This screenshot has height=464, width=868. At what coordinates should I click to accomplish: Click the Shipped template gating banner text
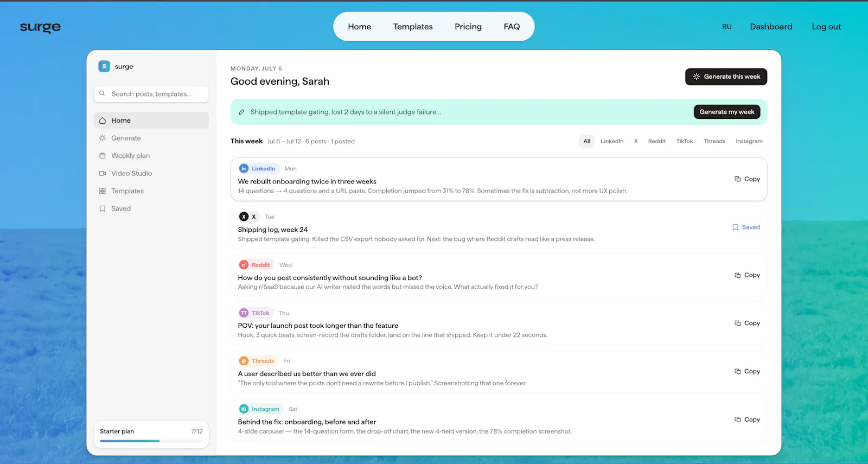coord(346,112)
